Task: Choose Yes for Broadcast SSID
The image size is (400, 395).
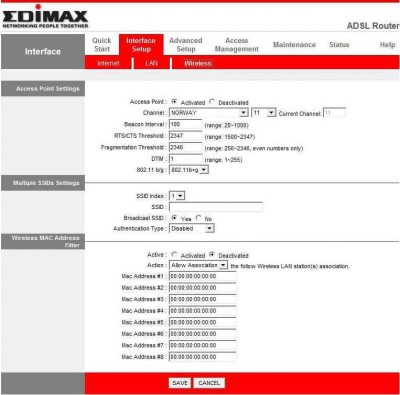Action: tap(174, 218)
